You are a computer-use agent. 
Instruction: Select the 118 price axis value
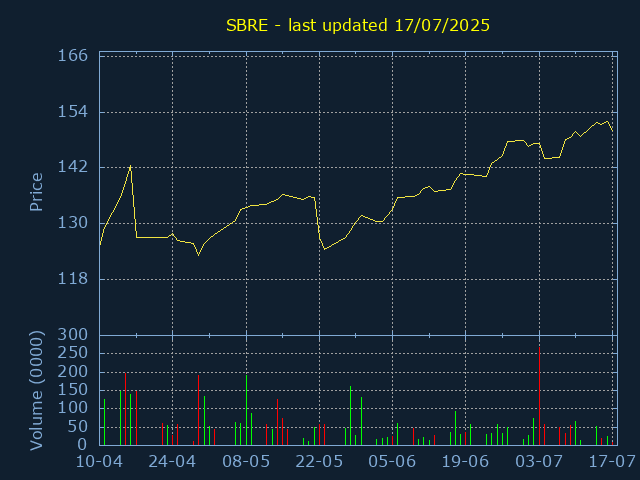(x=73, y=279)
